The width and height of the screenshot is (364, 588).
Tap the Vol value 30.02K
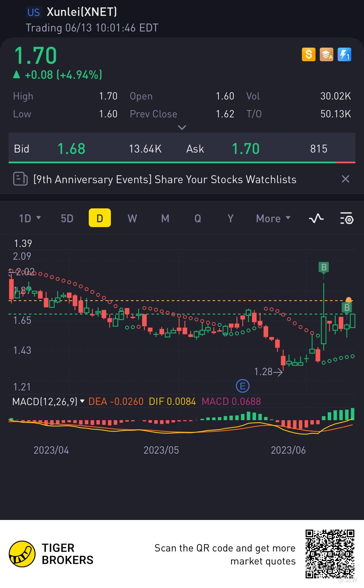coord(336,96)
